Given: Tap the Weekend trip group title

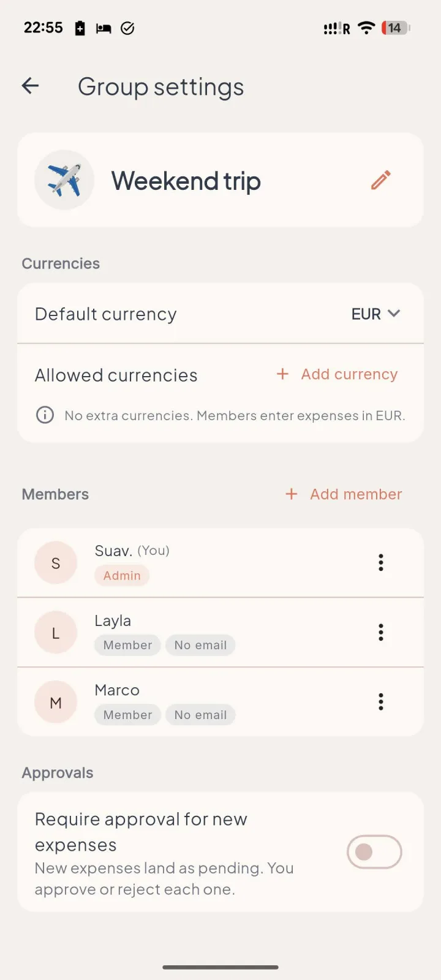Looking at the screenshot, I should (186, 181).
